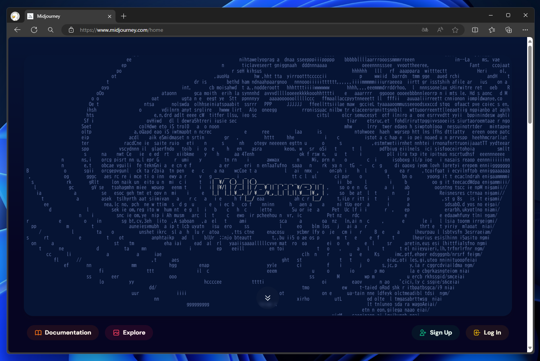Toggle the split screen icon

tap(475, 30)
